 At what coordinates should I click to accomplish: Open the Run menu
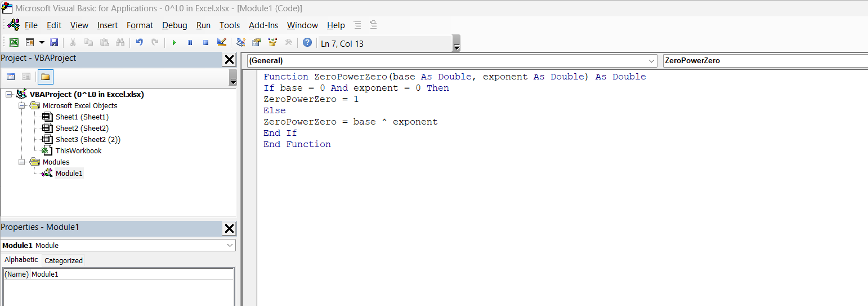[203, 25]
